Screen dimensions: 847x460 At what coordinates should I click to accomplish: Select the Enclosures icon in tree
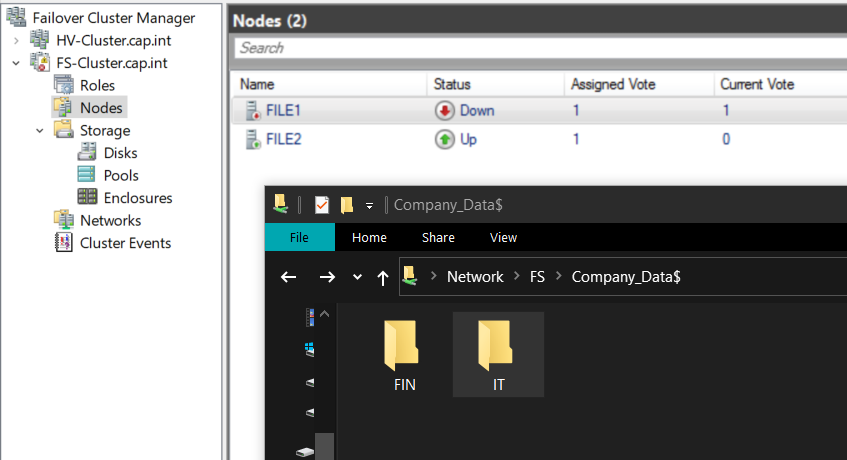tap(87, 198)
